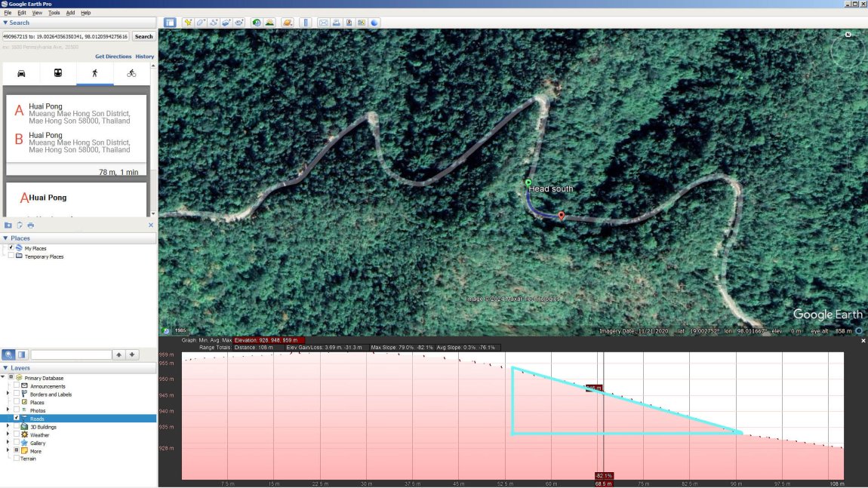Switch to driving directions car icon

(x=21, y=73)
